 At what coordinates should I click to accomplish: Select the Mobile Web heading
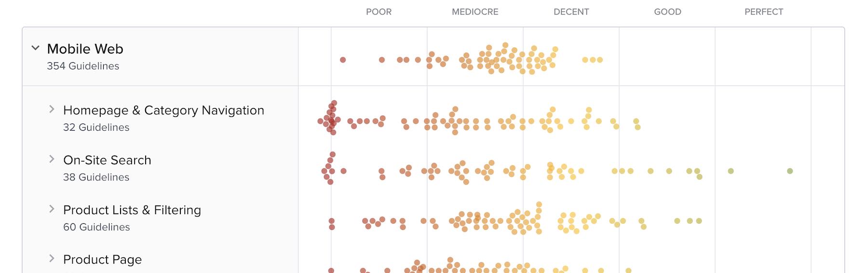click(x=85, y=49)
